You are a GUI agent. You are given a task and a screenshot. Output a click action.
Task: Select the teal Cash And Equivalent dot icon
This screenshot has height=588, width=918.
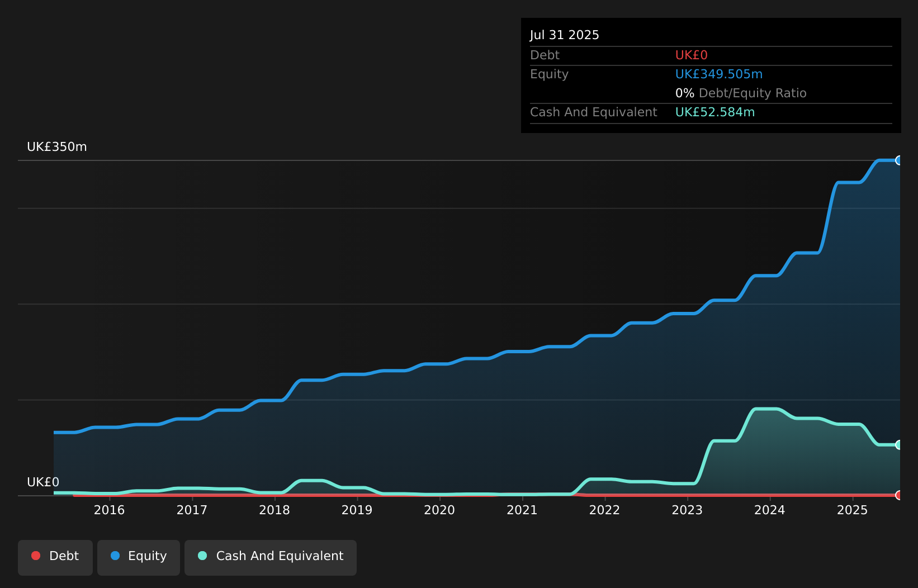tap(202, 556)
